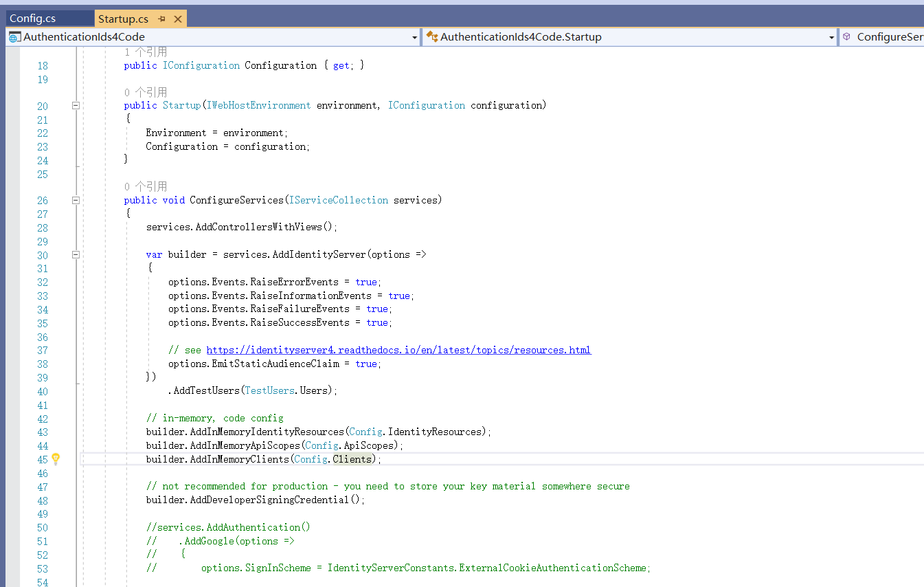Click on AddInMemoryIdentityResources method
Image resolution: width=924 pixels, height=587 pixels.
(x=267, y=432)
